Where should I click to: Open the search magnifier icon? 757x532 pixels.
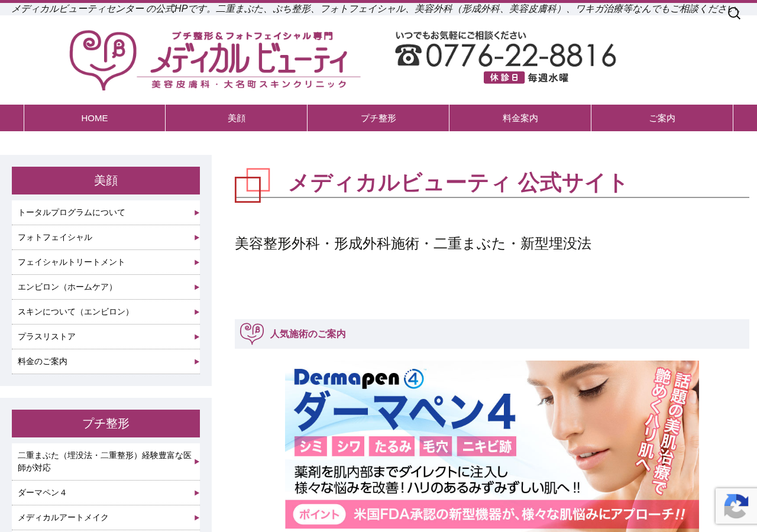pyautogui.click(x=734, y=13)
